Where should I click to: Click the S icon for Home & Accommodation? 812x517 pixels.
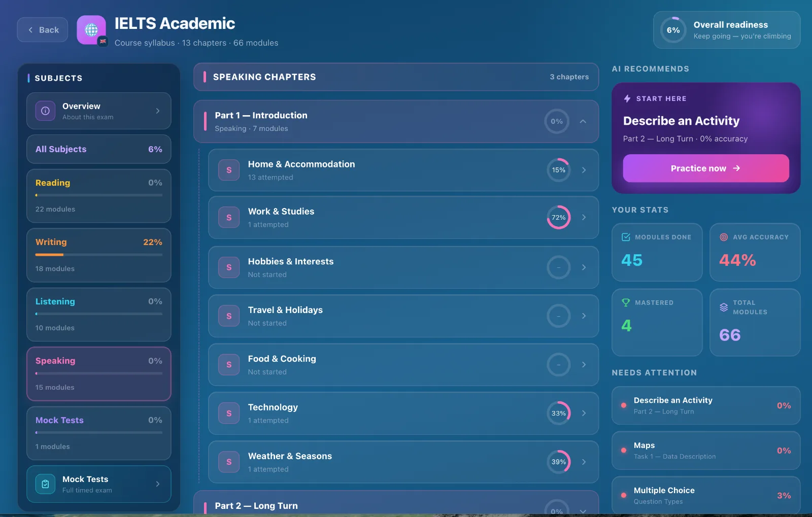click(229, 170)
